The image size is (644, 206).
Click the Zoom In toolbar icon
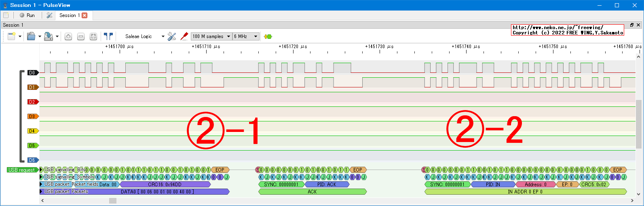click(68, 36)
